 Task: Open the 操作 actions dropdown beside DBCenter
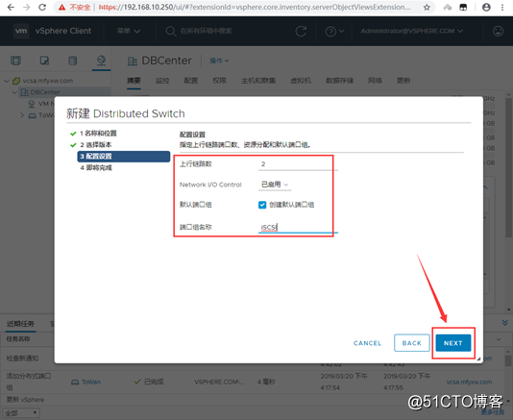pyautogui.click(x=219, y=61)
